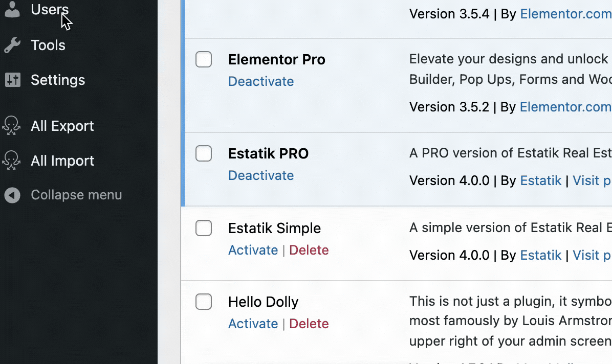Open the Tools menu item

(48, 45)
